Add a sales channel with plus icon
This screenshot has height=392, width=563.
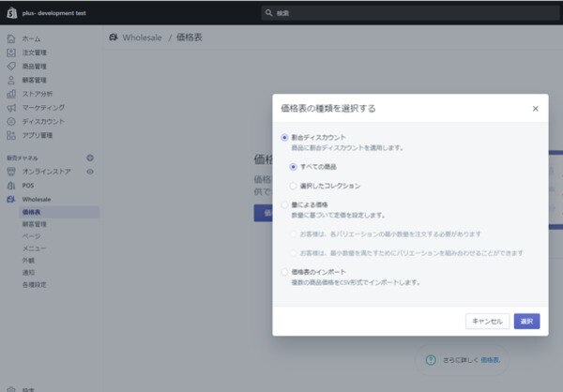pos(90,158)
